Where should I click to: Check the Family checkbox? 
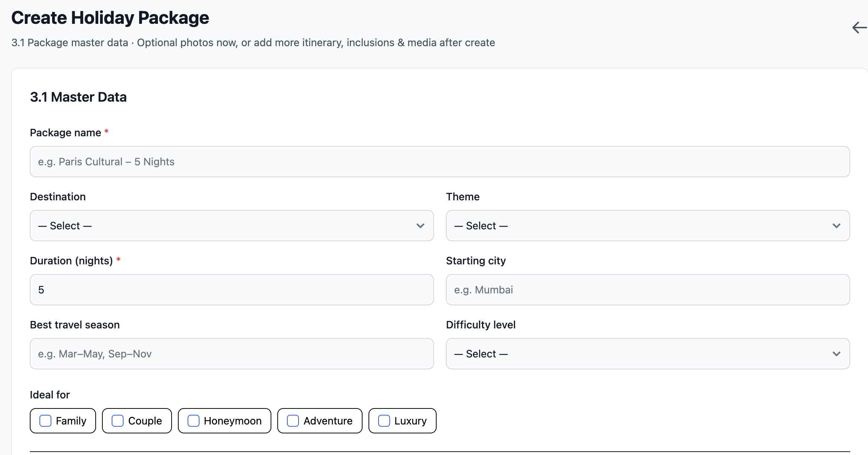(45, 421)
